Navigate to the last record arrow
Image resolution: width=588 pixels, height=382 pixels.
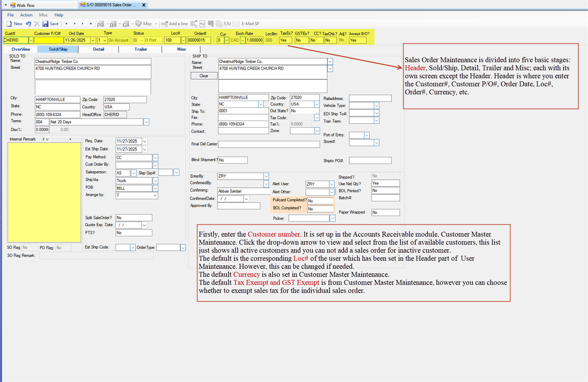(x=91, y=24)
